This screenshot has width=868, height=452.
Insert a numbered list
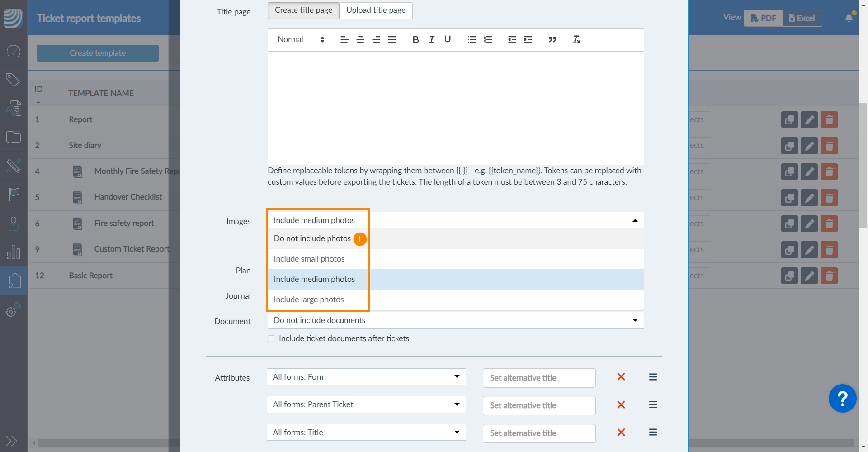(488, 40)
